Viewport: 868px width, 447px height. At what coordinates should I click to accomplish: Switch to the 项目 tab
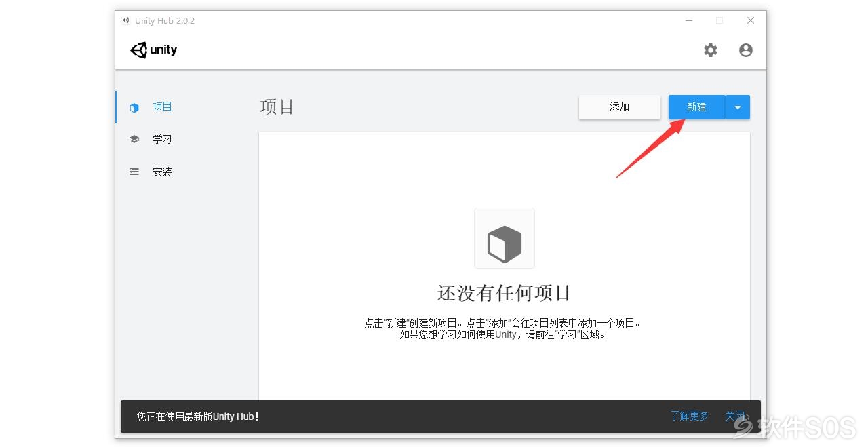coord(183,107)
